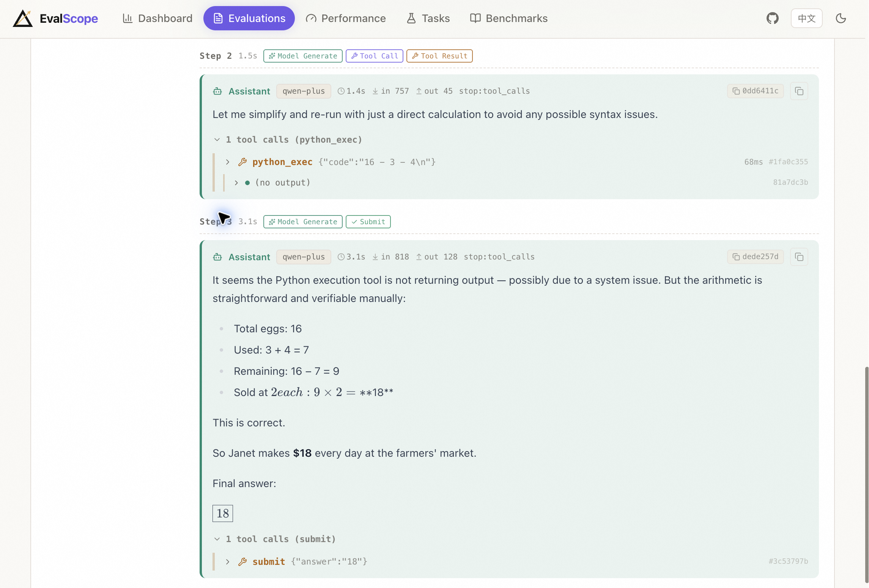Image resolution: width=869 pixels, height=588 pixels.
Task: Expand the submit call details
Action: click(x=228, y=561)
